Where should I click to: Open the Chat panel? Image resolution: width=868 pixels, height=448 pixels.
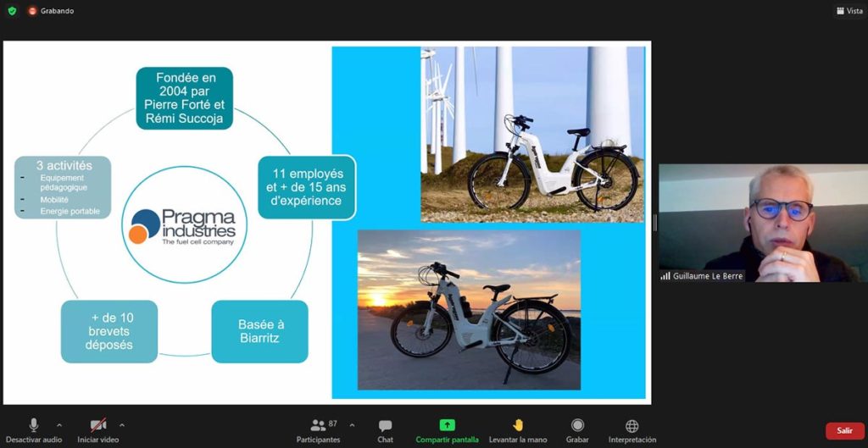pyautogui.click(x=385, y=425)
